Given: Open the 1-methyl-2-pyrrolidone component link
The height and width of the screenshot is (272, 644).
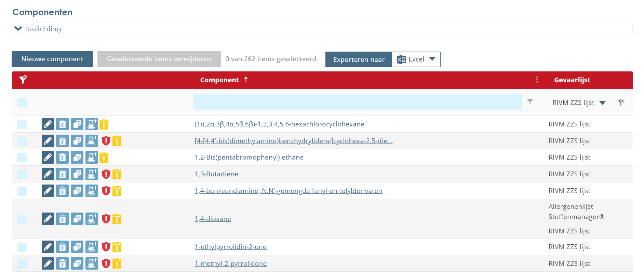Looking at the screenshot, I should tap(231, 263).
